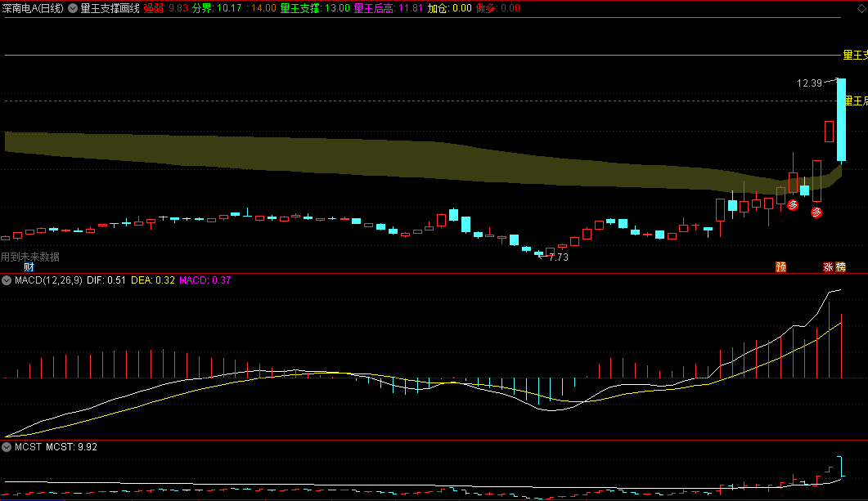
Task: Click the diamond icon at top-right corner
Action: (861, 8)
